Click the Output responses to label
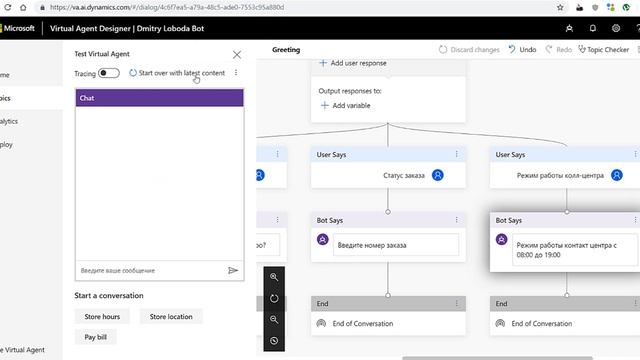The width and height of the screenshot is (640, 360). (x=350, y=91)
